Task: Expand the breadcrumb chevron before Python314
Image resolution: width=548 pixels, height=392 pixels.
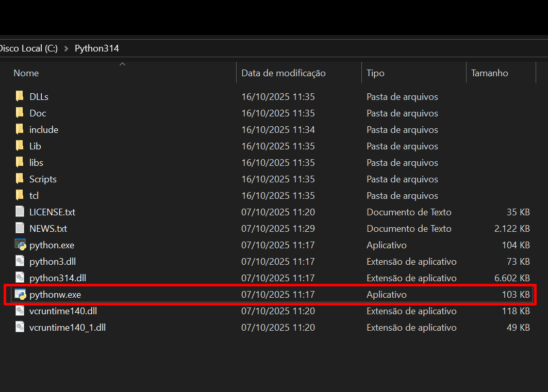Action: pos(66,48)
